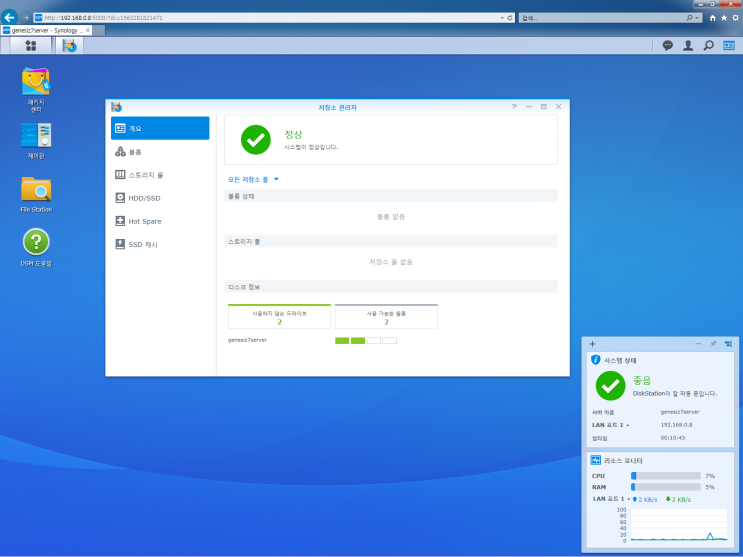Open the notifications speech bubble icon

[668, 46]
